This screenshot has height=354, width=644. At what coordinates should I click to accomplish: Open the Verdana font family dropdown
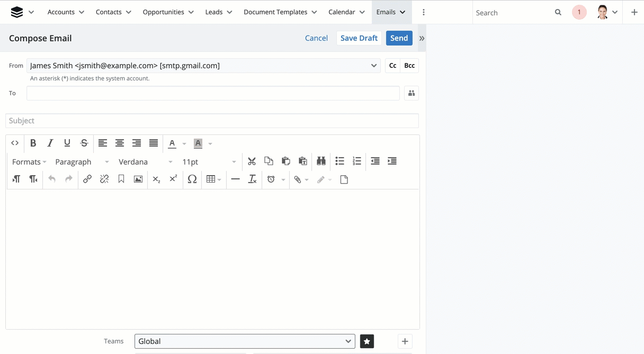tap(146, 162)
